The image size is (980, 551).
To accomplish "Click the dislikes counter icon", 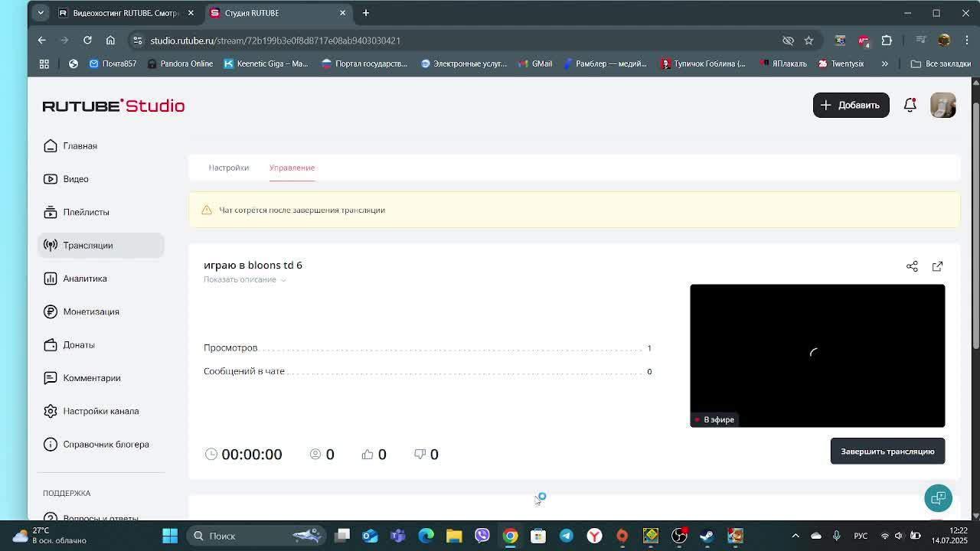I will 420,454.
